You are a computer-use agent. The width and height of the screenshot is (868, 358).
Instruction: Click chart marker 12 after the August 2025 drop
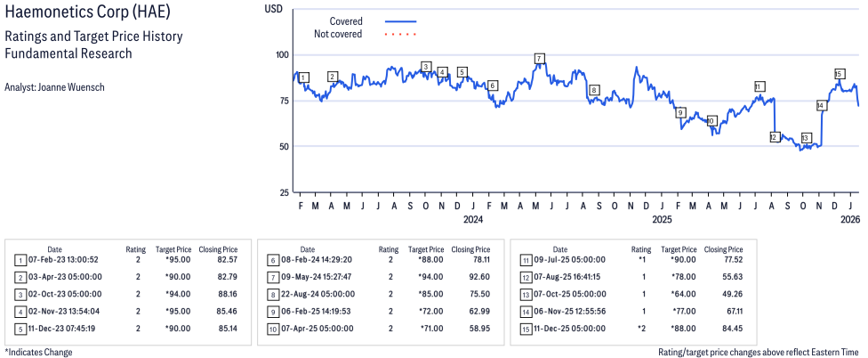[775, 137]
